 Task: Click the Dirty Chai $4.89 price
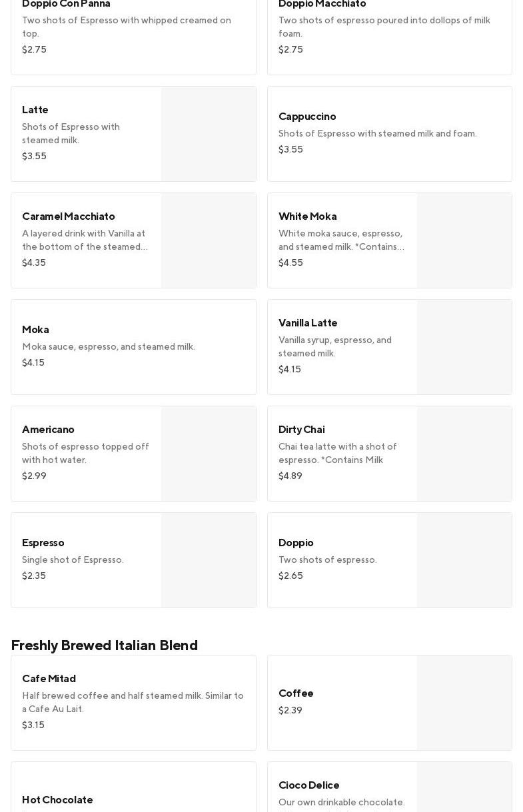coord(290,476)
